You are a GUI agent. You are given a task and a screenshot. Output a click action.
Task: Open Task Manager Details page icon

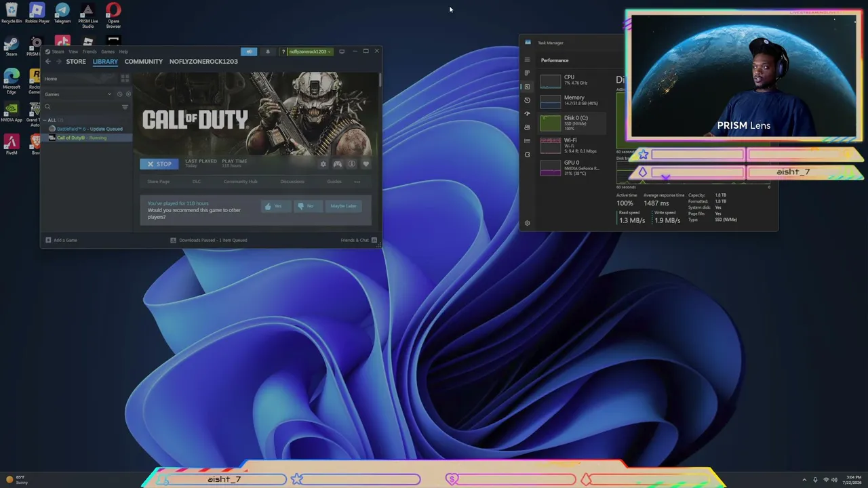click(527, 141)
